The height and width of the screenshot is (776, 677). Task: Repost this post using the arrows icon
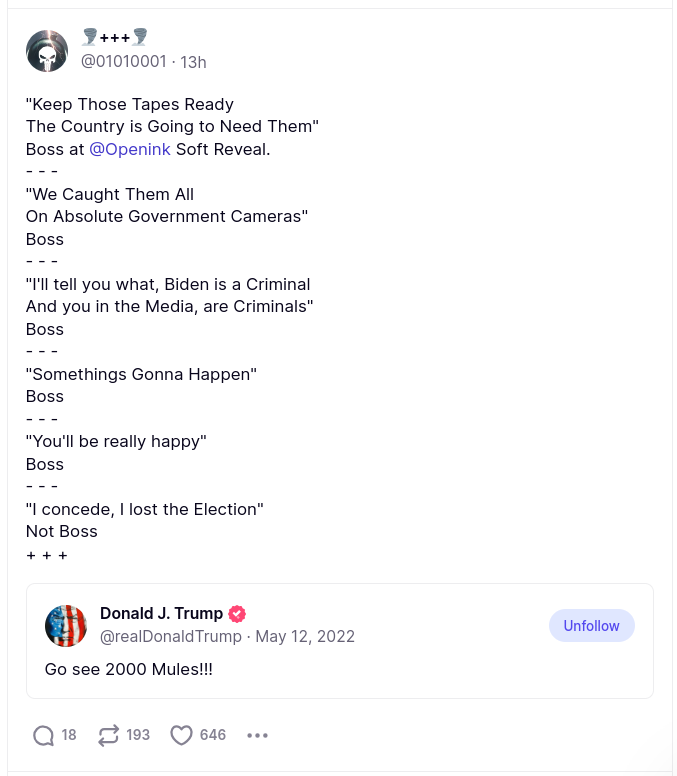pyautogui.click(x=108, y=735)
